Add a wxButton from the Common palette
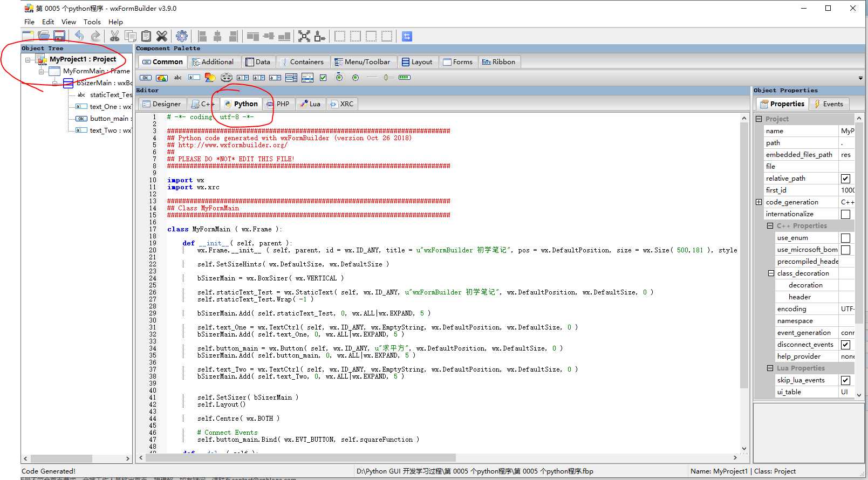Viewport: 868px width, 480px height. click(x=146, y=78)
